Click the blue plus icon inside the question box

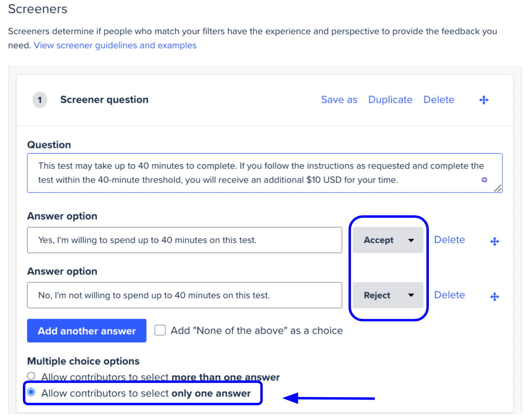[484, 180]
